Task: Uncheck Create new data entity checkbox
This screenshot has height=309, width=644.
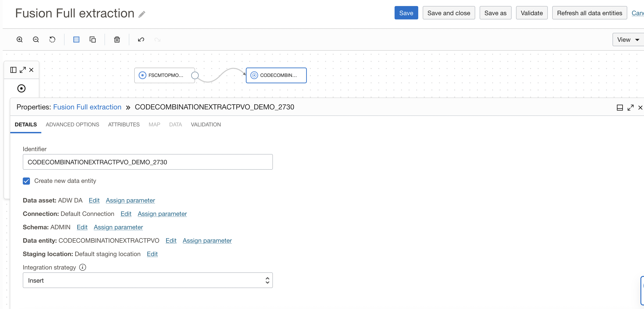Action: tap(26, 181)
